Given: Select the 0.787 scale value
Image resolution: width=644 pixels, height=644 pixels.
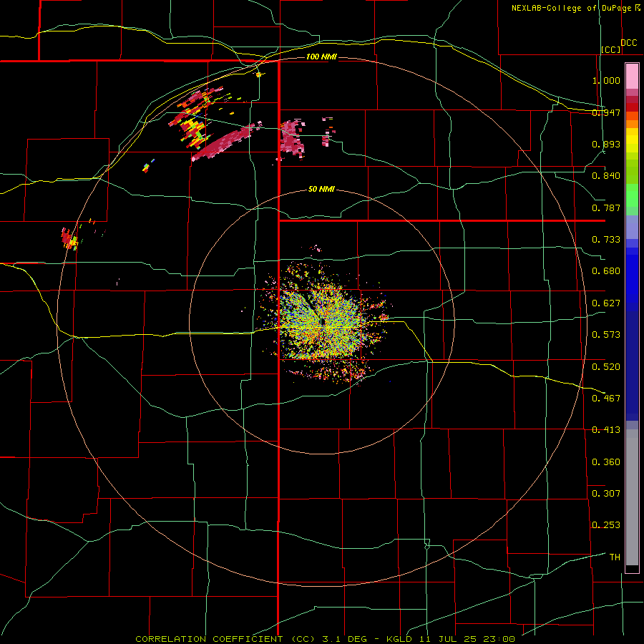Looking at the screenshot, I should (x=606, y=208).
